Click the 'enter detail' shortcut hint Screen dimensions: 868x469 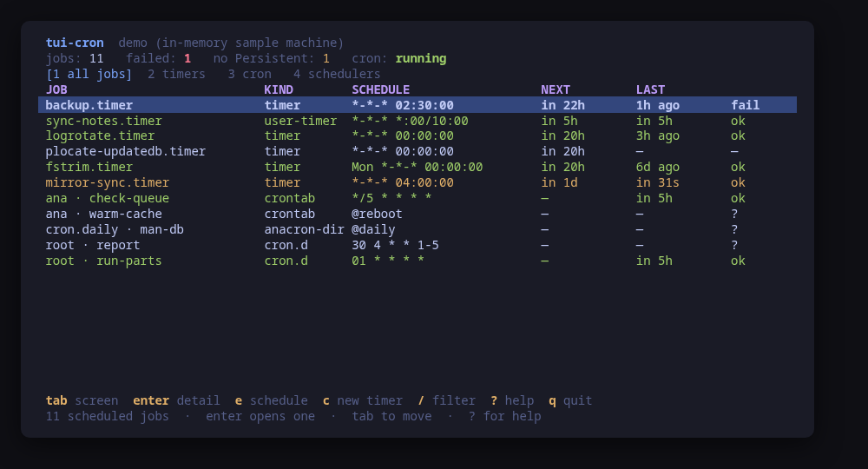click(x=176, y=401)
